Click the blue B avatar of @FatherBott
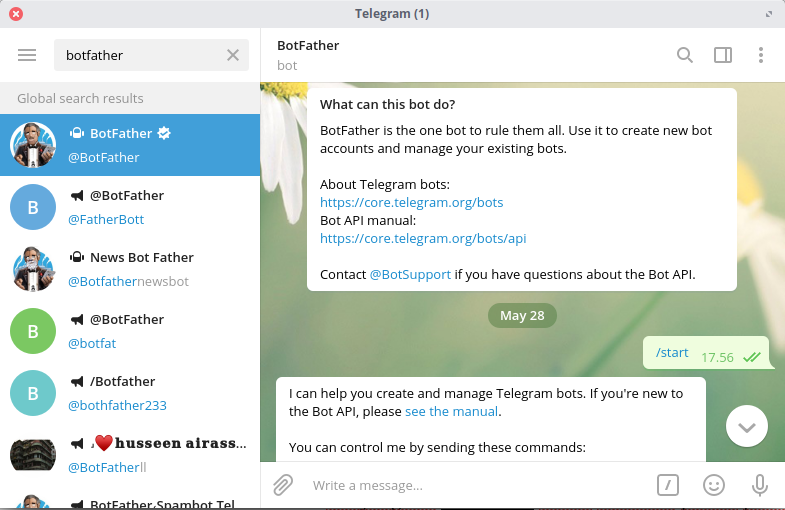This screenshot has width=785, height=510. click(x=33, y=207)
